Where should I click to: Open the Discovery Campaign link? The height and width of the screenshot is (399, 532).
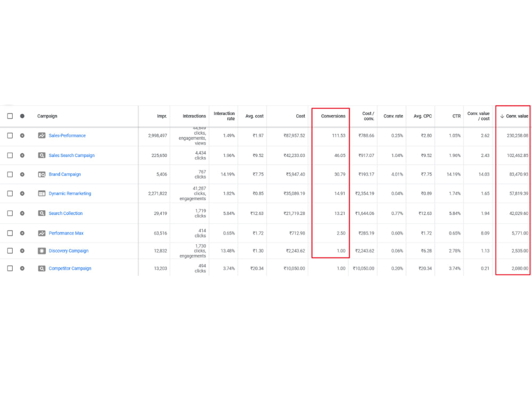point(69,251)
